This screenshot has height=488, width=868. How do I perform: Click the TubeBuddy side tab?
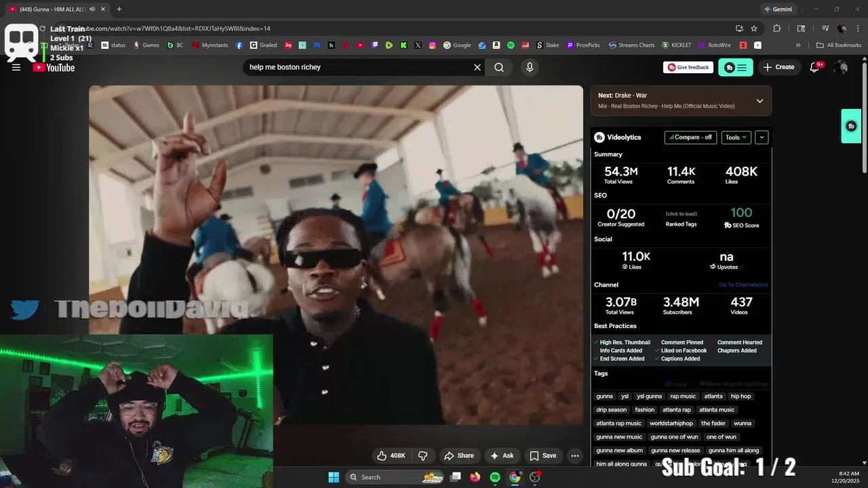(x=851, y=126)
